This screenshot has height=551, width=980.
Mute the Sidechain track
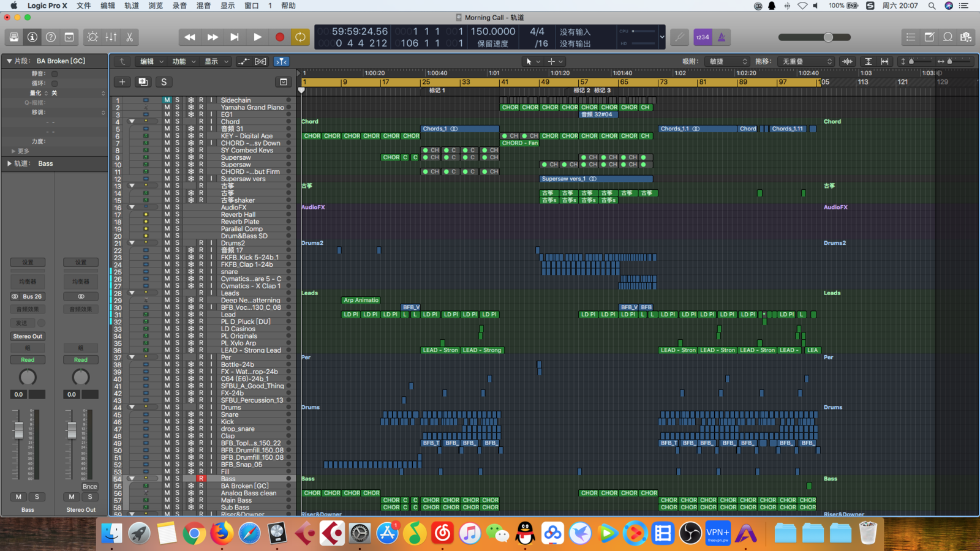(x=167, y=100)
